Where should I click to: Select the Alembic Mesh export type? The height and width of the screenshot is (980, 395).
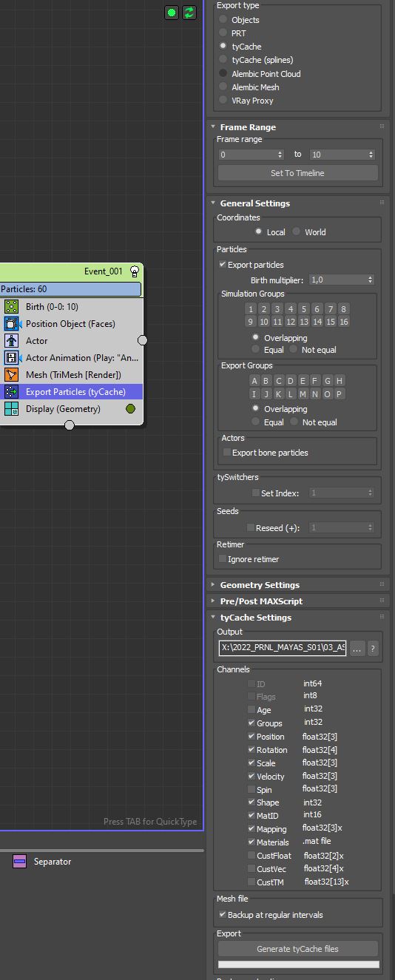click(x=224, y=87)
